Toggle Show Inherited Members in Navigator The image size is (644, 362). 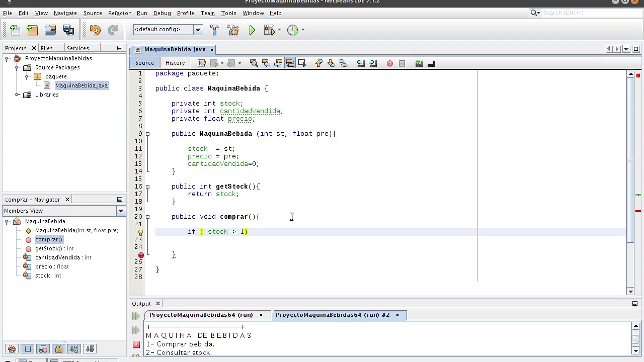[x=12, y=349]
